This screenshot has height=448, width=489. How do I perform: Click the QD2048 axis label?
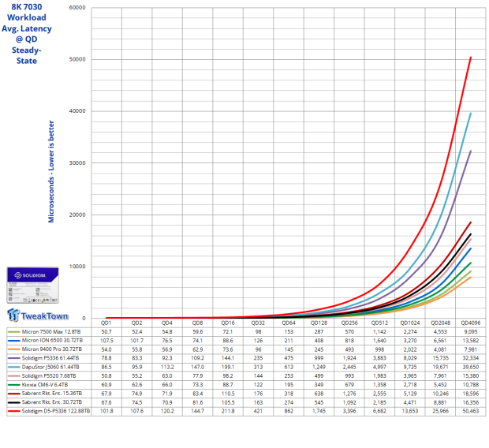point(440,323)
